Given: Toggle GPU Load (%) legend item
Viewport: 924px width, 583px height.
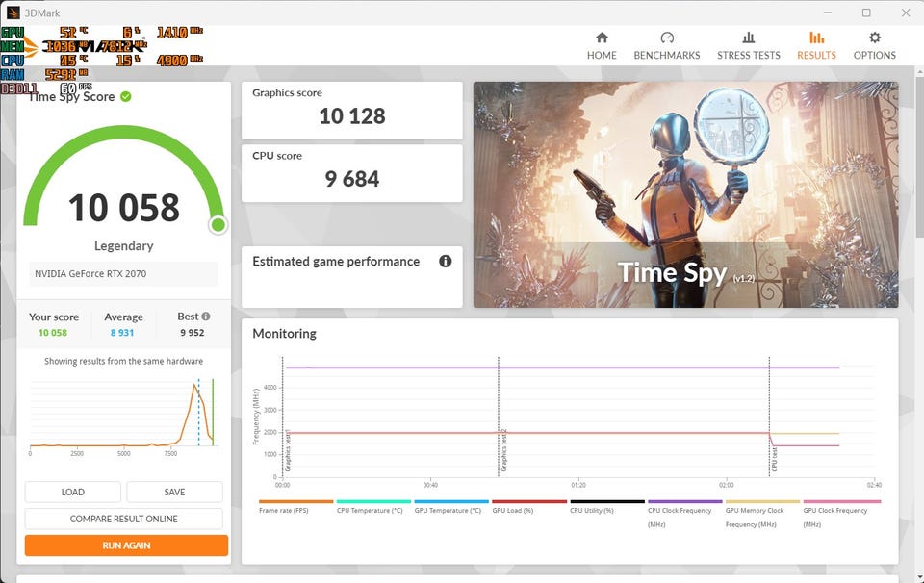Looking at the screenshot, I should coord(528,506).
